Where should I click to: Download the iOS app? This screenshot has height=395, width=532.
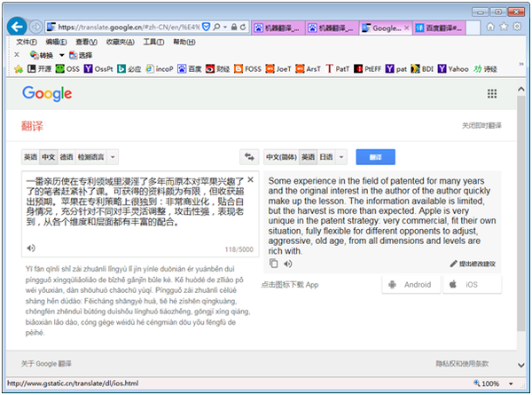pos(472,285)
